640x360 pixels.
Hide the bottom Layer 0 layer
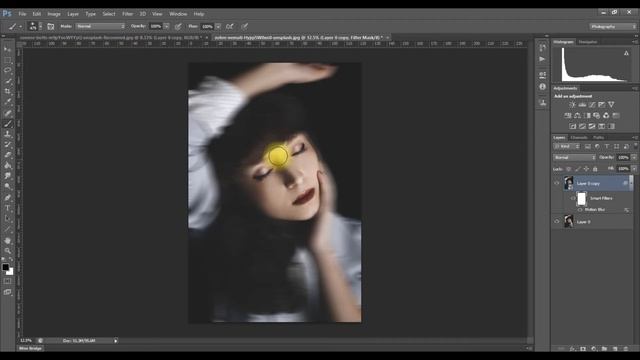click(x=557, y=222)
